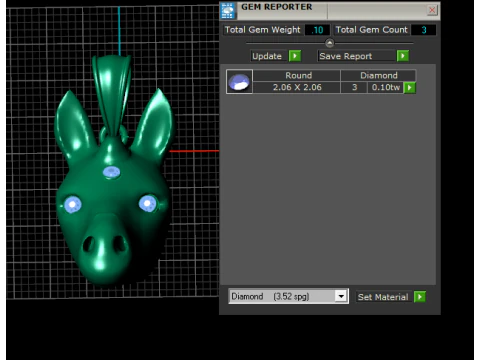The width and height of the screenshot is (480, 360).
Task: Open the Diamond (3.52 spg) material dropdown
Action: 289,296
